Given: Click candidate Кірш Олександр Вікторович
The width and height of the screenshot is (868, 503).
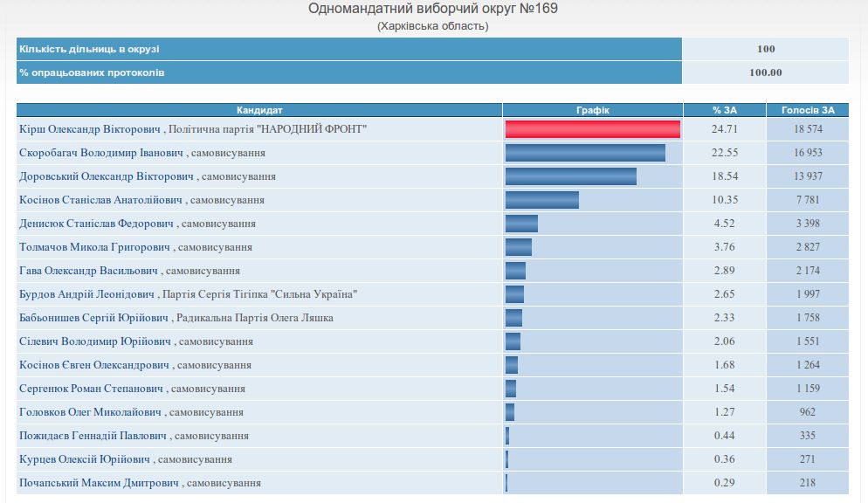Looking at the screenshot, I should point(91,129).
